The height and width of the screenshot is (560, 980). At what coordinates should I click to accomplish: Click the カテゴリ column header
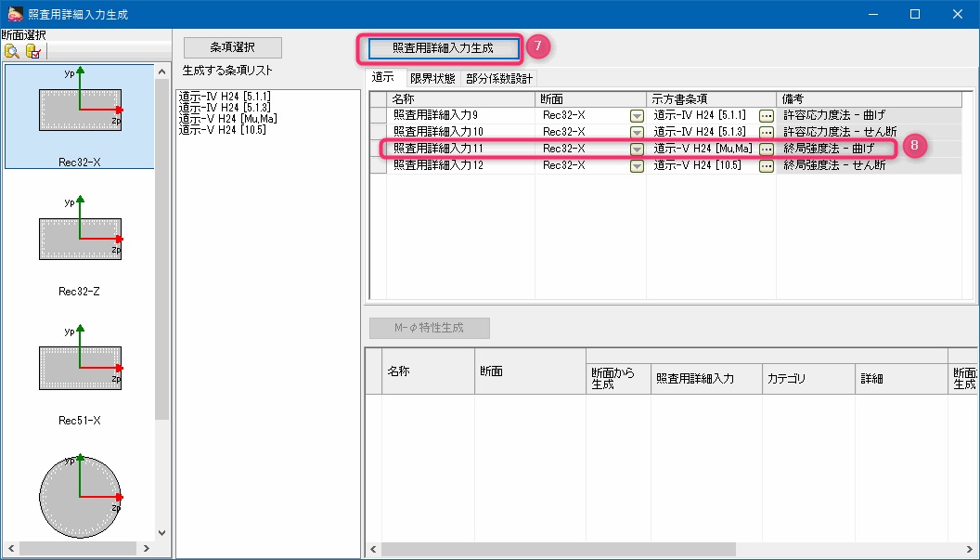[808, 379]
